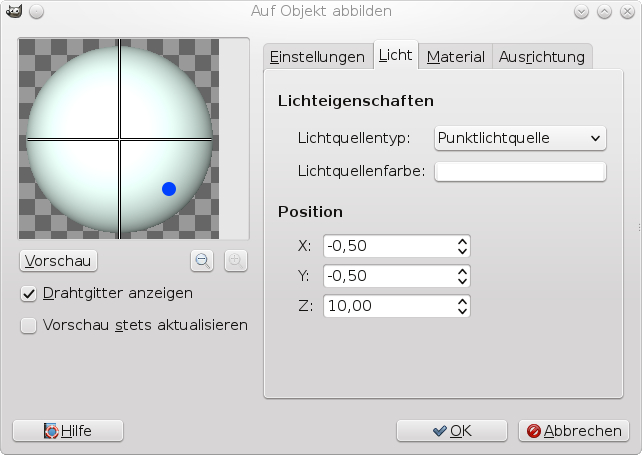Click into the X position field
This screenshot has height=455, width=642.
click(389, 246)
